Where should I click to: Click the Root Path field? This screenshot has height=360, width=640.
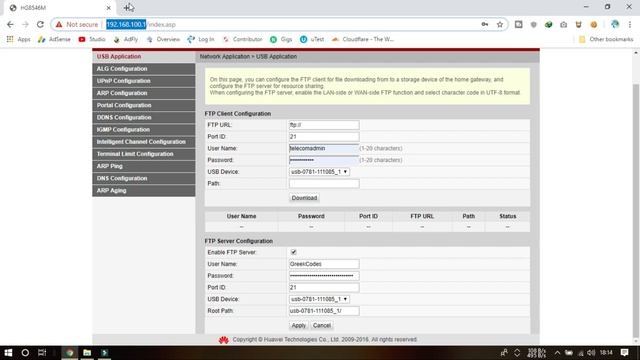[324, 311]
